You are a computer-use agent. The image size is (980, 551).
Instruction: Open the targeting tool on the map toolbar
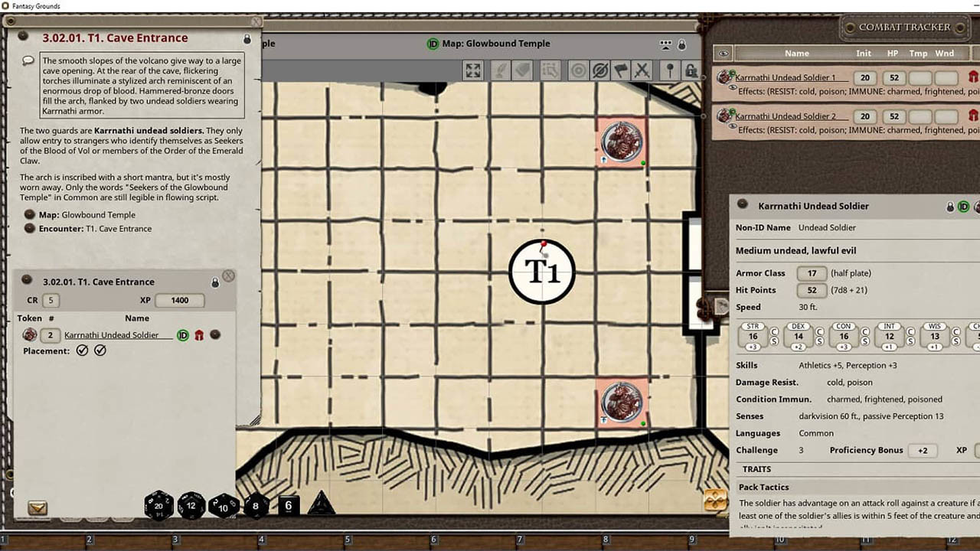[x=579, y=70]
